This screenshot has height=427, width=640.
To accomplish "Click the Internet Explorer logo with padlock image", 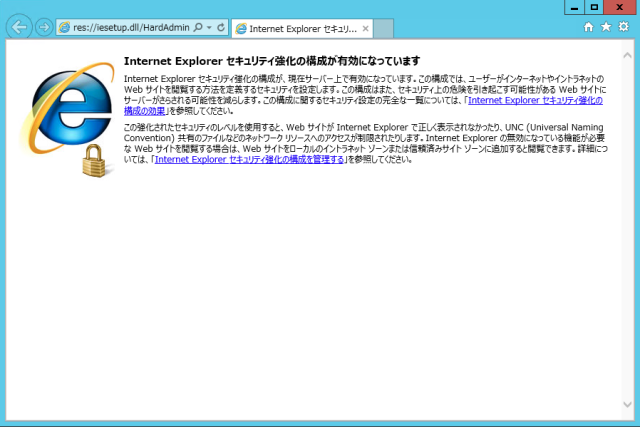I will [x=68, y=120].
